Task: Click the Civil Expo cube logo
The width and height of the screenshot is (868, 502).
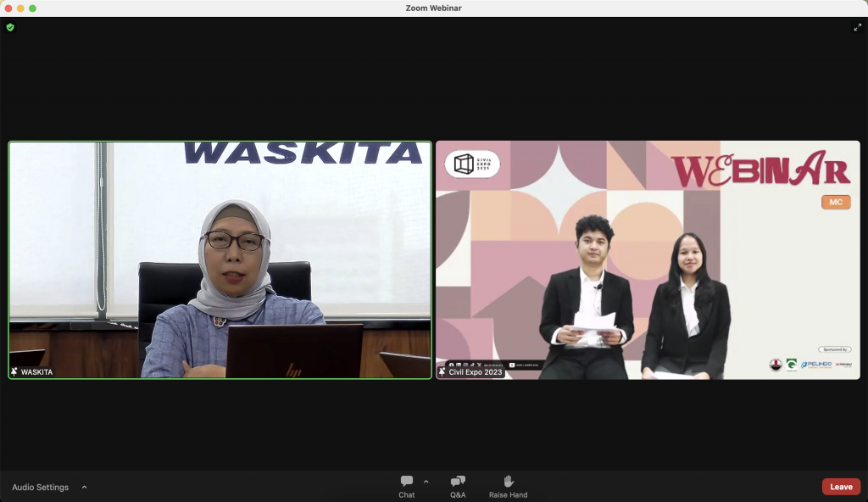Action: coord(472,164)
